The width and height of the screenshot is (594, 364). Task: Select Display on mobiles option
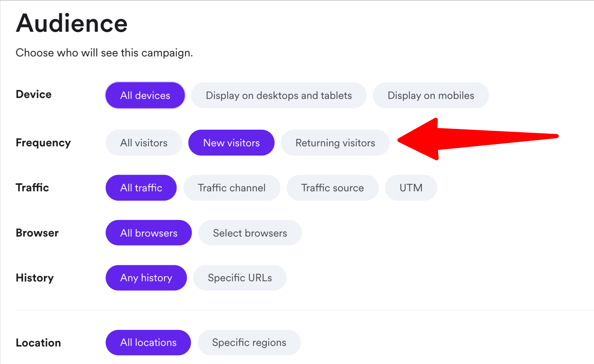coord(430,95)
